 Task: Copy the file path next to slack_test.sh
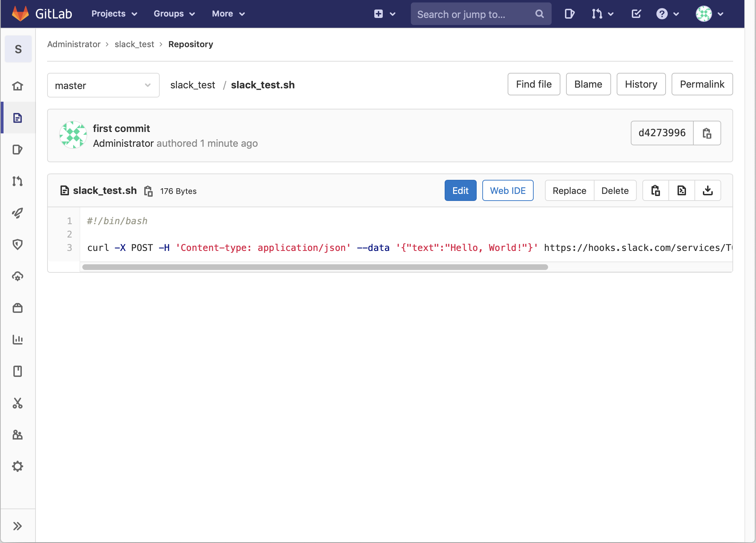point(148,191)
